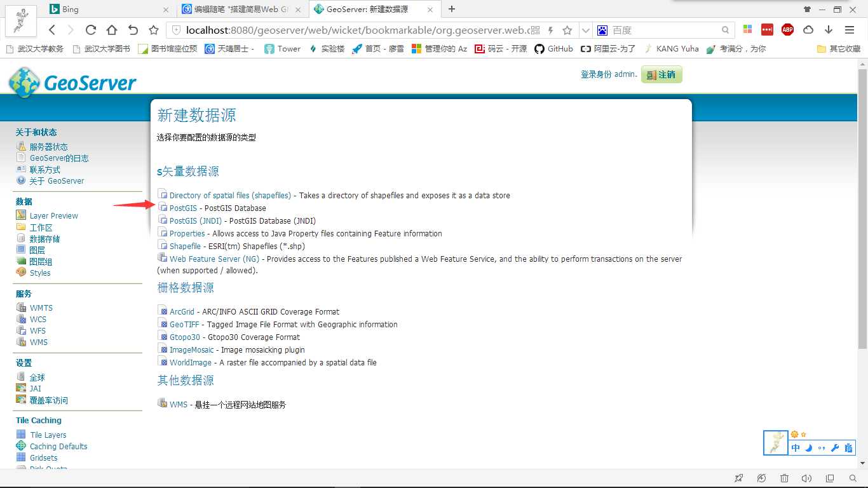Open the browser hamburger menu

click(x=850, y=30)
